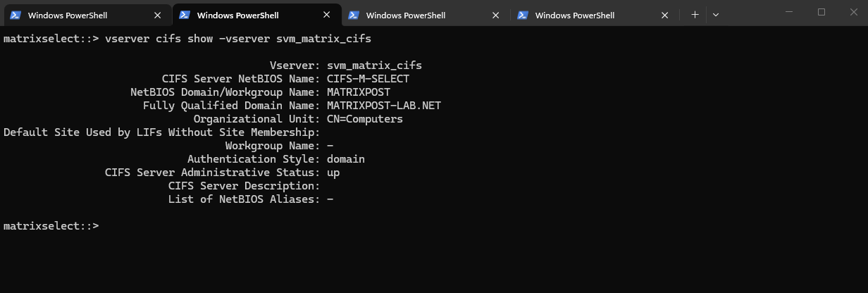The height and width of the screenshot is (293, 868).
Task: Click the CIFS-M-SELECT NetBIOS name value
Action: pyautogui.click(x=368, y=79)
